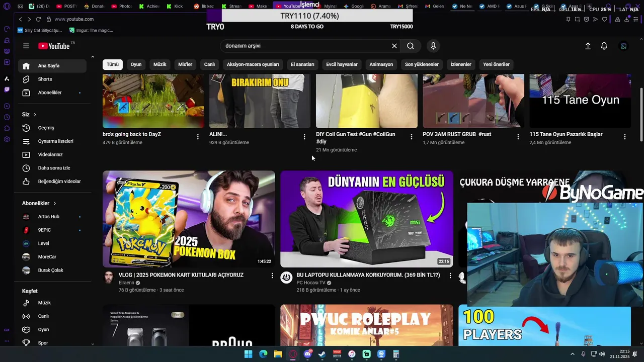Clear the search text with the X
This screenshot has height=362, width=644.
click(x=394, y=46)
